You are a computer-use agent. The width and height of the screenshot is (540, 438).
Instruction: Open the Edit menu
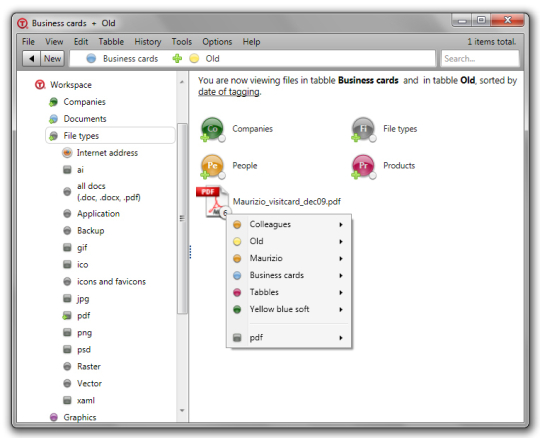click(x=81, y=42)
